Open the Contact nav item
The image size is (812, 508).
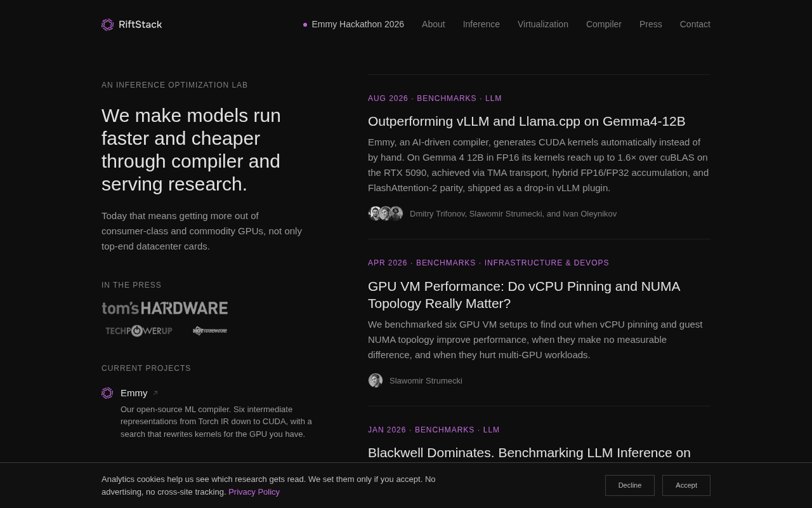point(695,24)
